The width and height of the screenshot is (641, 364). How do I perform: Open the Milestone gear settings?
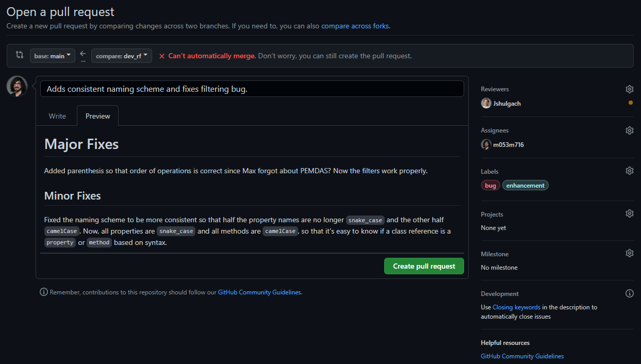point(629,253)
